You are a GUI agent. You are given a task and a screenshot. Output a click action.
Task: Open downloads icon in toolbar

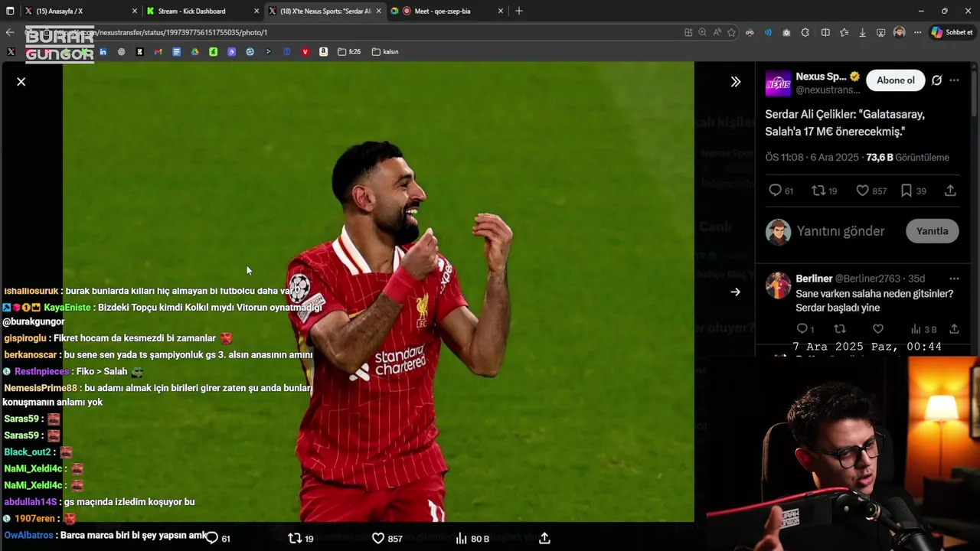(862, 32)
